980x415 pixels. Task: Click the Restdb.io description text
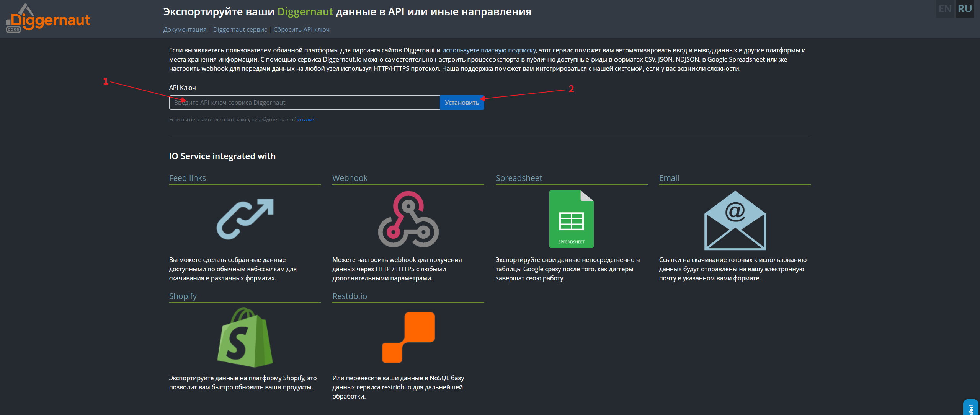pyautogui.click(x=398, y=387)
